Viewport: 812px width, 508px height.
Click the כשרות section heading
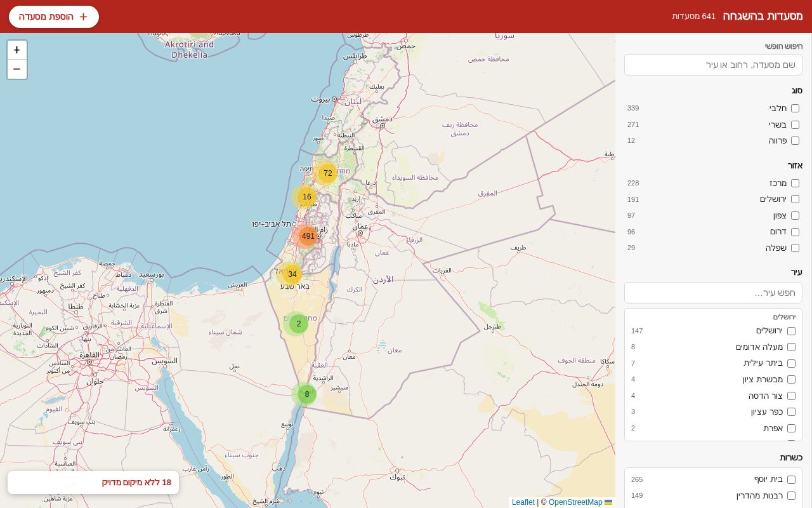(x=791, y=458)
